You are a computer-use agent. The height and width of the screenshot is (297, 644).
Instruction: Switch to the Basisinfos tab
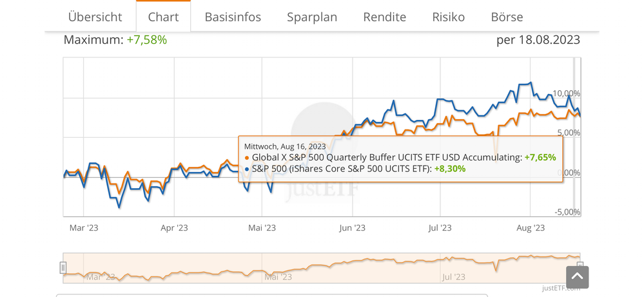233,17
